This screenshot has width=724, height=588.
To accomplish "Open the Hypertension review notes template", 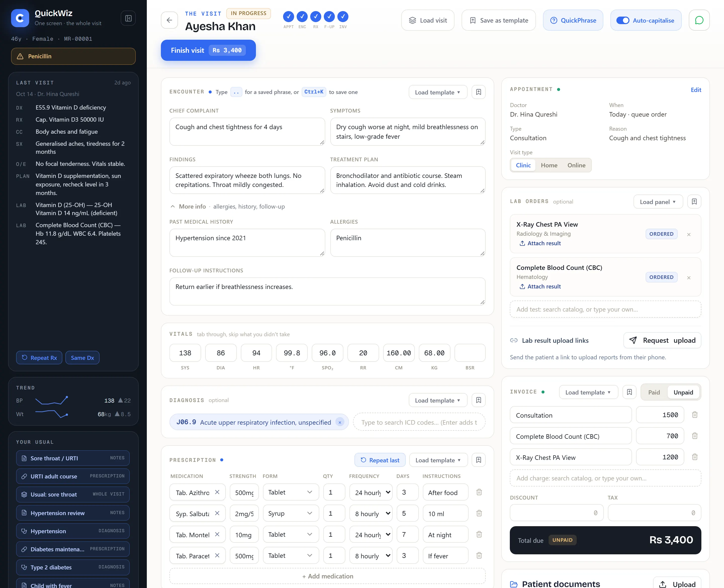I will coord(73,513).
